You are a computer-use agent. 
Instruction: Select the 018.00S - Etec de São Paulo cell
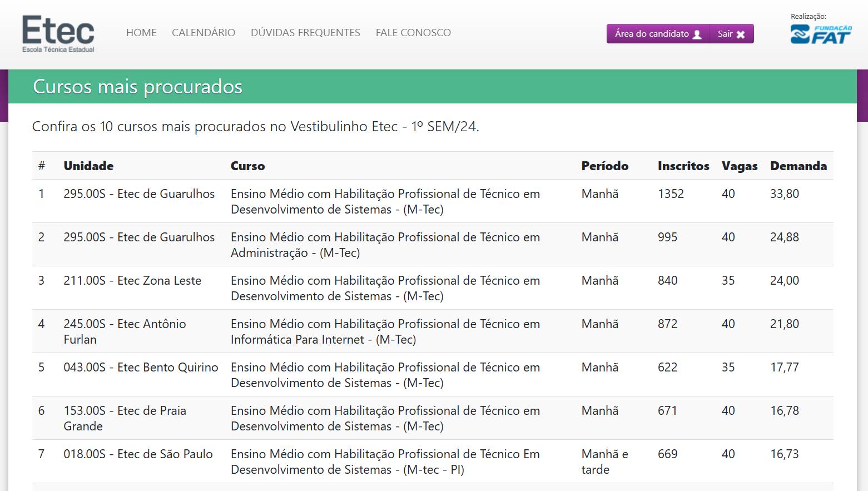(142, 462)
